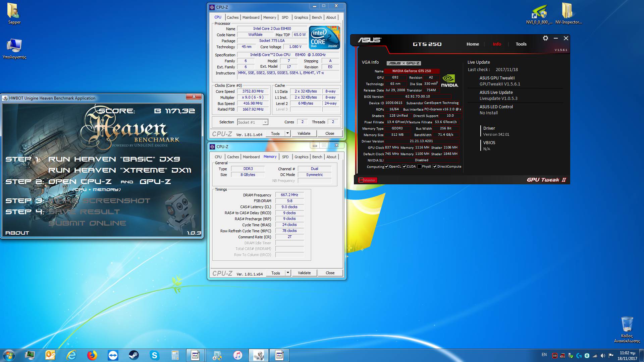Click the GPU Tweak tray icon

(x=562, y=356)
